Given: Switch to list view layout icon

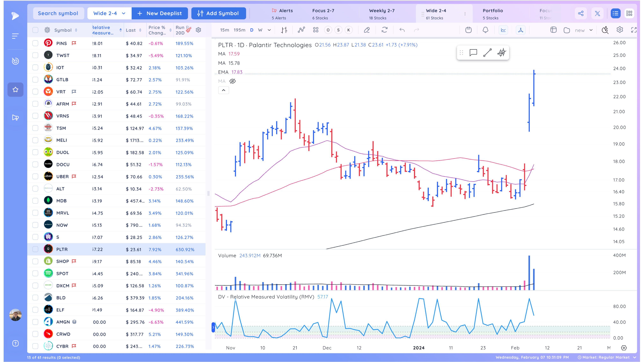Looking at the screenshot, I should (615, 13).
